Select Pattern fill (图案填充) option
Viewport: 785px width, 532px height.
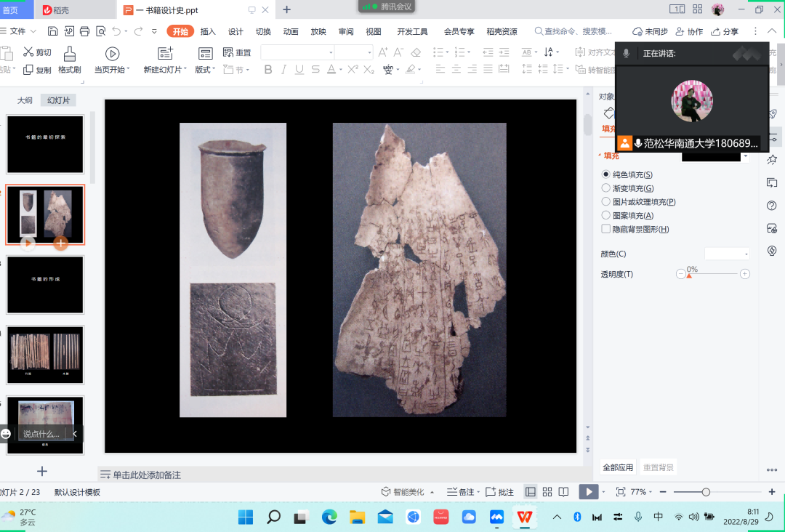(x=605, y=215)
